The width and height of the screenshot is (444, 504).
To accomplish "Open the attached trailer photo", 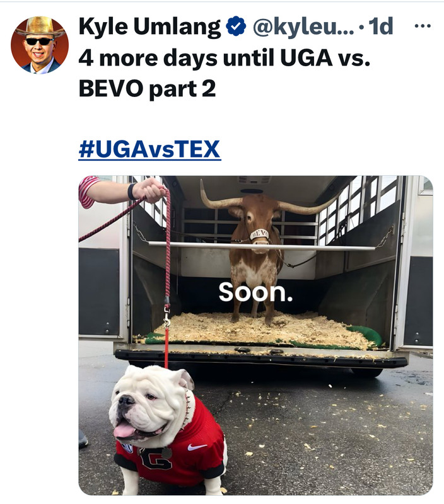I will tap(256, 335).
